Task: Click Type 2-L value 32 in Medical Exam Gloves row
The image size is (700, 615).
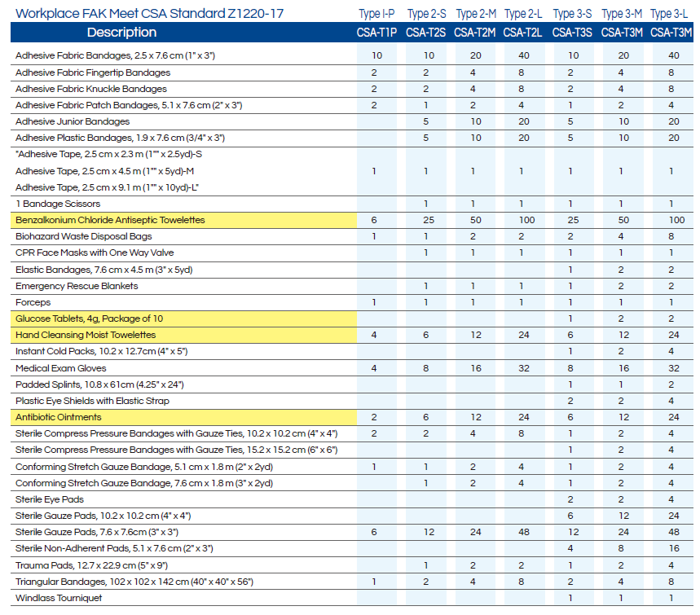Action: click(x=524, y=368)
